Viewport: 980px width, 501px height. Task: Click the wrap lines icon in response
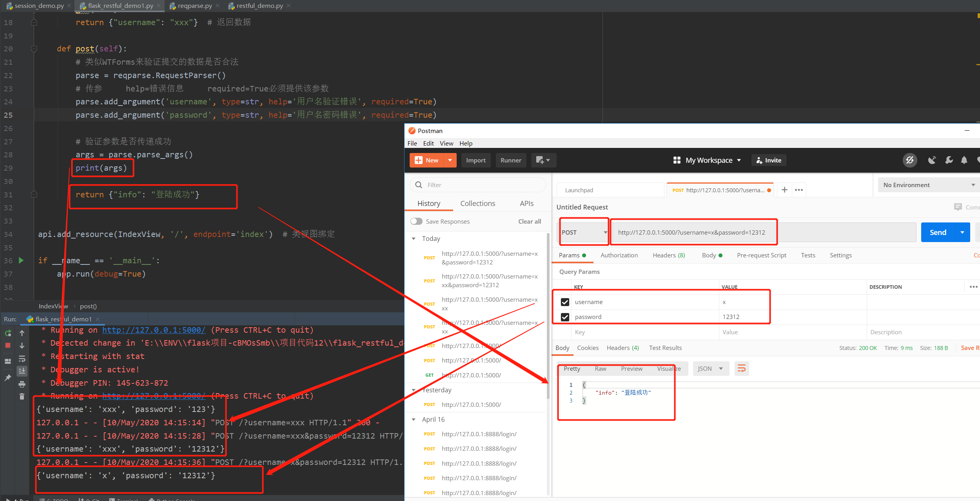[x=741, y=368]
